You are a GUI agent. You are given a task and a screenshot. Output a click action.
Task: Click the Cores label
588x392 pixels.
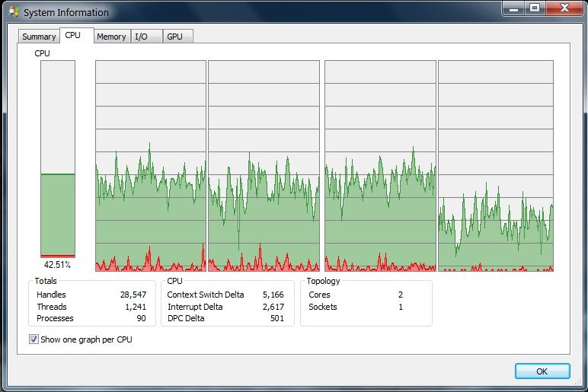[319, 295]
